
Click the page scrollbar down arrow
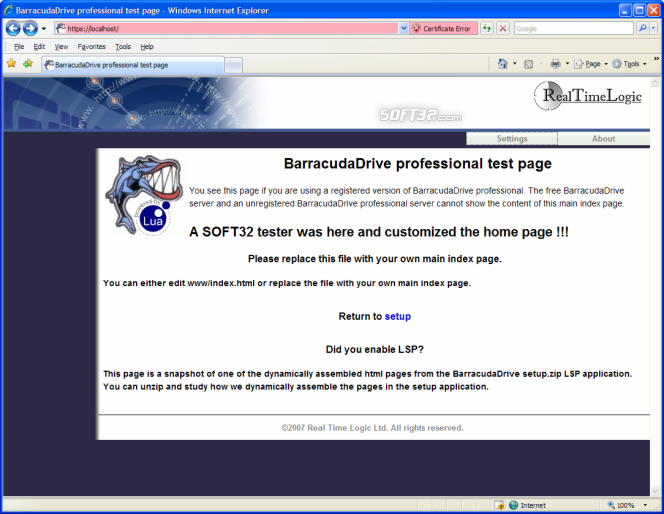point(655,491)
